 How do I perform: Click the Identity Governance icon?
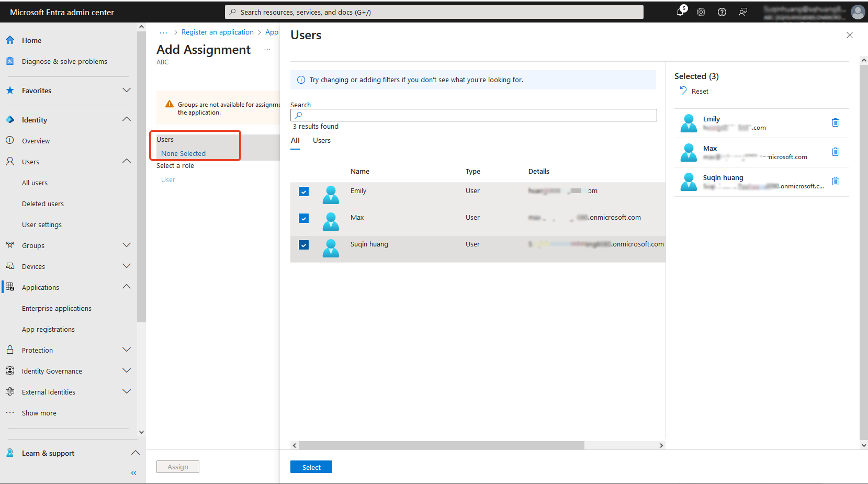point(10,371)
